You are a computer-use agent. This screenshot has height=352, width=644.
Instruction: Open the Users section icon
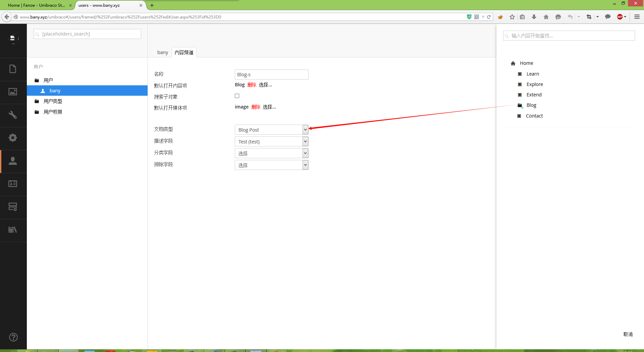pyautogui.click(x=13, y=161)
